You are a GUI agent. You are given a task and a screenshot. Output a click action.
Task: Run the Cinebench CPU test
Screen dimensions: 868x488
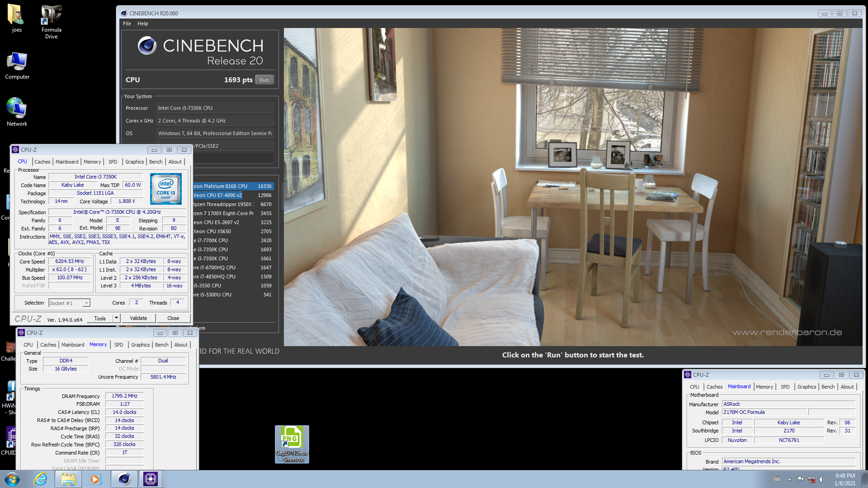(x=264, y=80)
